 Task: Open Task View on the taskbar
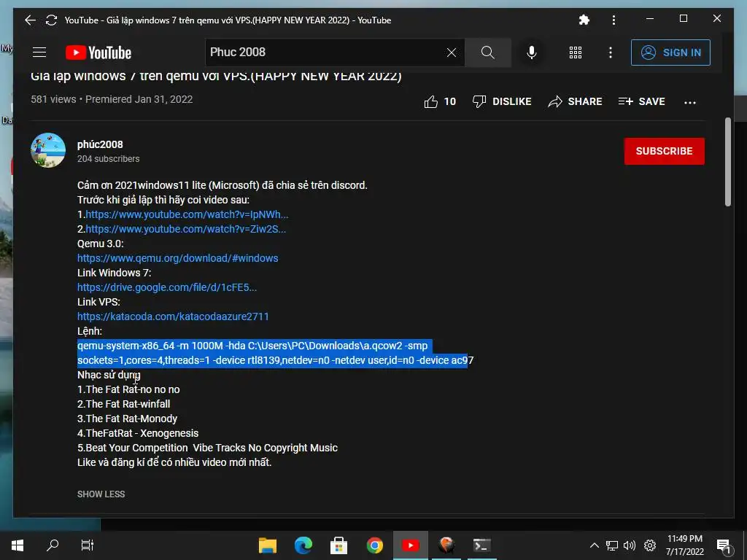[x=88, y=545]
